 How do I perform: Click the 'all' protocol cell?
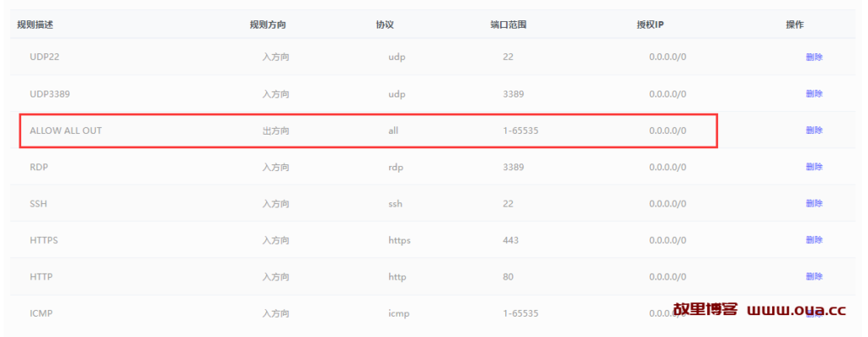pos(393,130)
